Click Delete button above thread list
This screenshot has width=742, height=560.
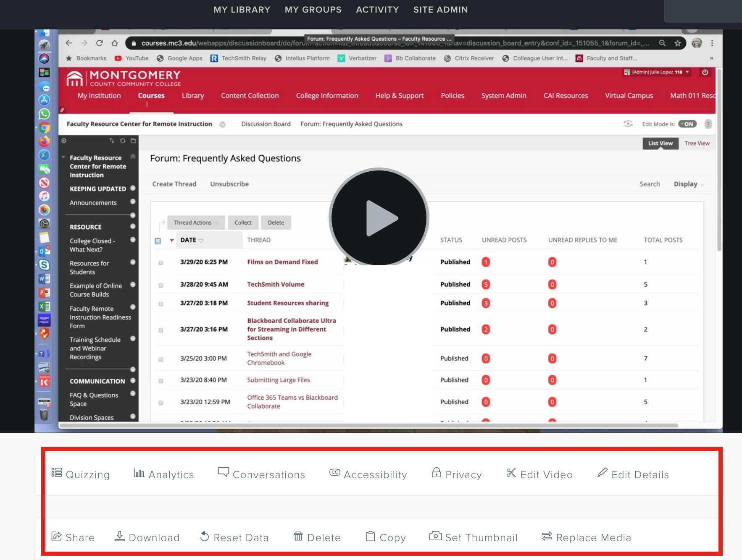click(276, 222)
